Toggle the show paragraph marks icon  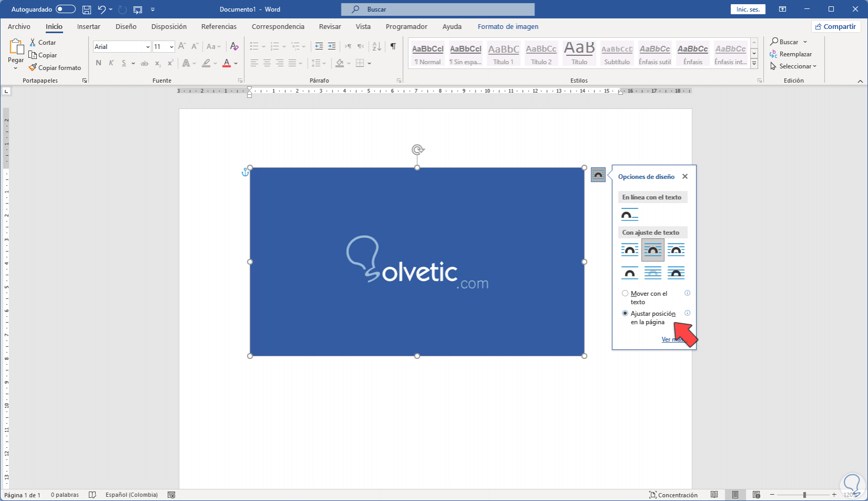[x=393, y=46]
